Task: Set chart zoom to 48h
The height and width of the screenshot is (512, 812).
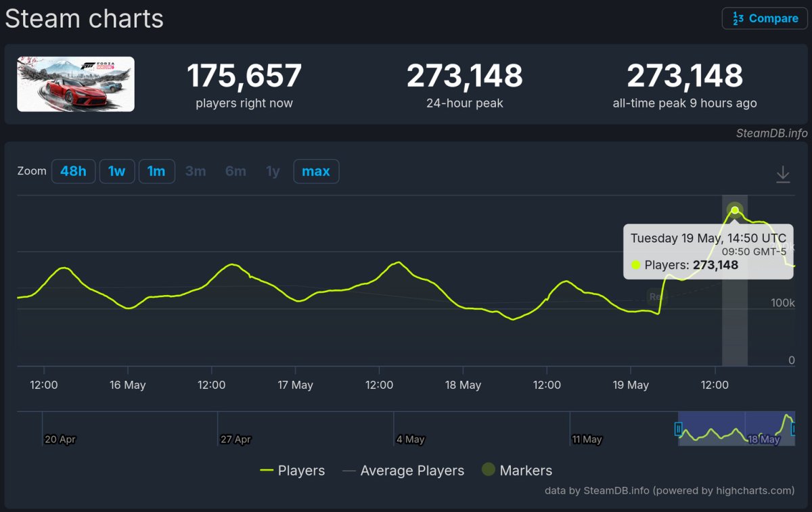Action: pos(73,171)
